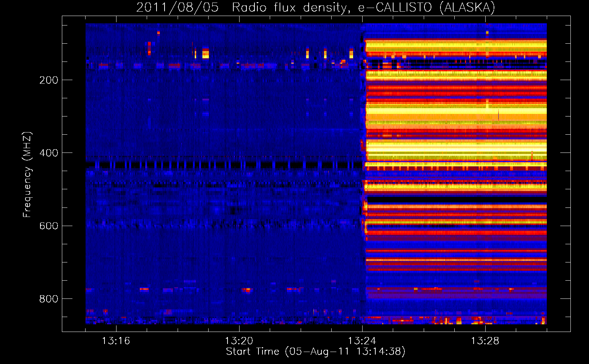Click the 'Frequency (MHZ)' y-axis label
This screenshot has width=589, height=364.
27,175
